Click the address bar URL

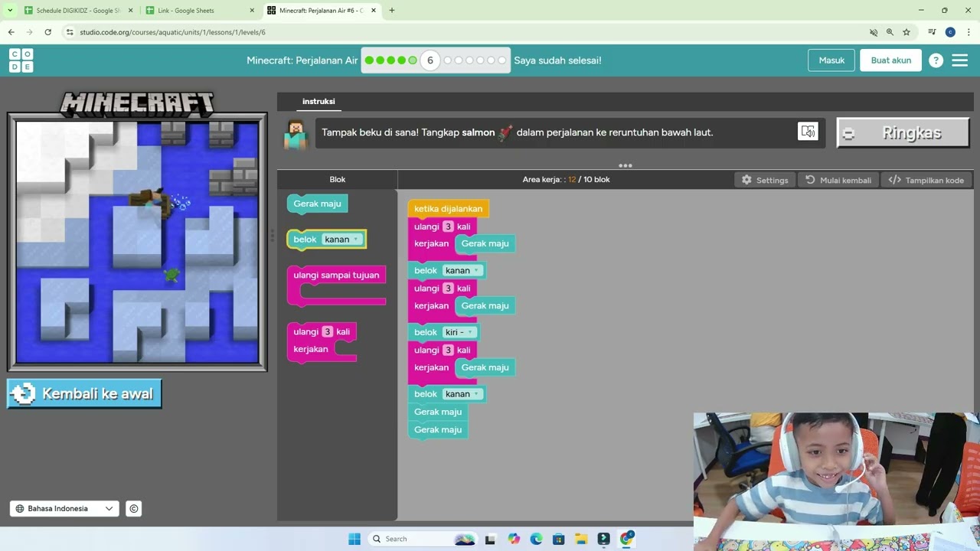tap(172, 32)
